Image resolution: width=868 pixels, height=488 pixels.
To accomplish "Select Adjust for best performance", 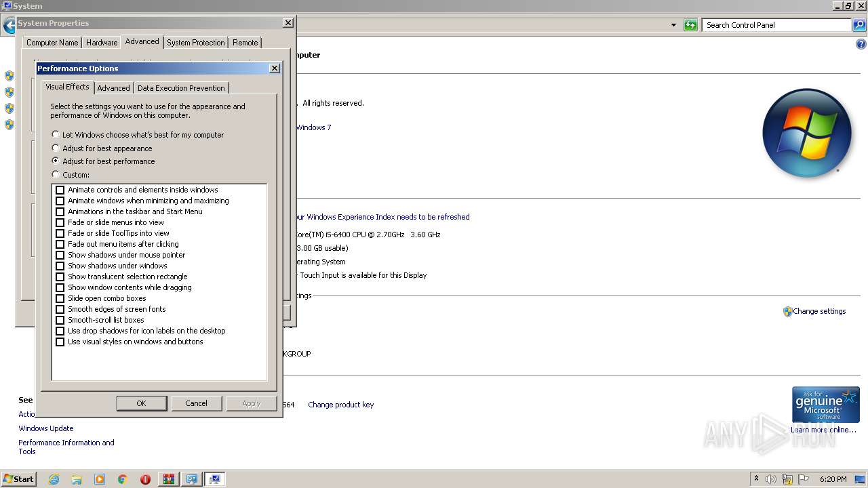I will coord(103,161).
